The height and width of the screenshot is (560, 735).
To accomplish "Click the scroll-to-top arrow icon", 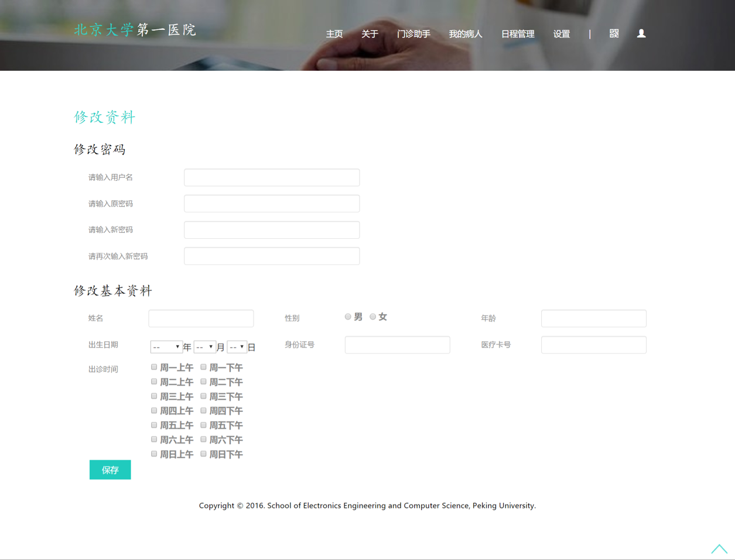I will [x=719, y=549].
